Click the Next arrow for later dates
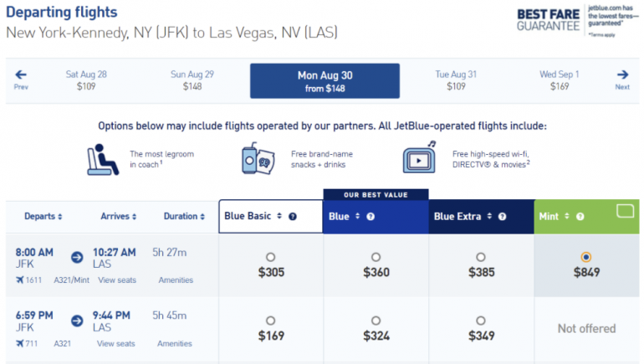 click(x=622, y=77)
